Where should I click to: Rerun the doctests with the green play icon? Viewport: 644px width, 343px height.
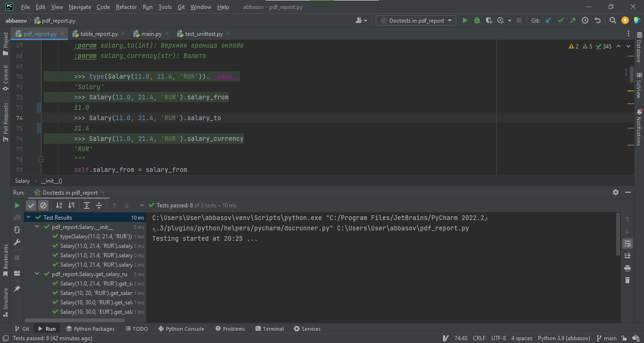(x=17, y=205)
